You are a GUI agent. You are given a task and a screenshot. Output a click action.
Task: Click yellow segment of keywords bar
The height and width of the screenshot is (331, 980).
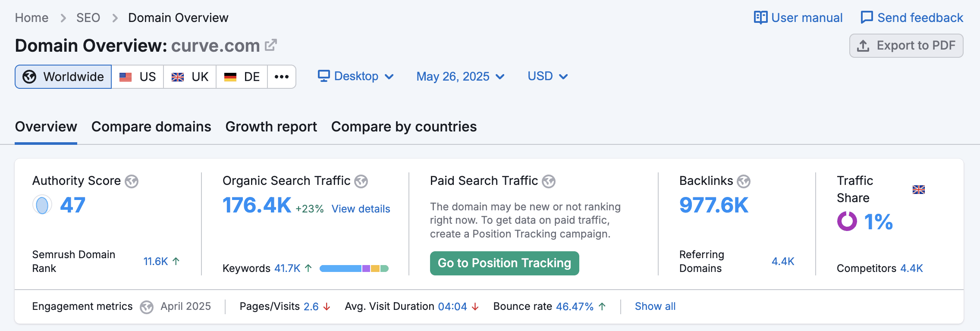375,269
